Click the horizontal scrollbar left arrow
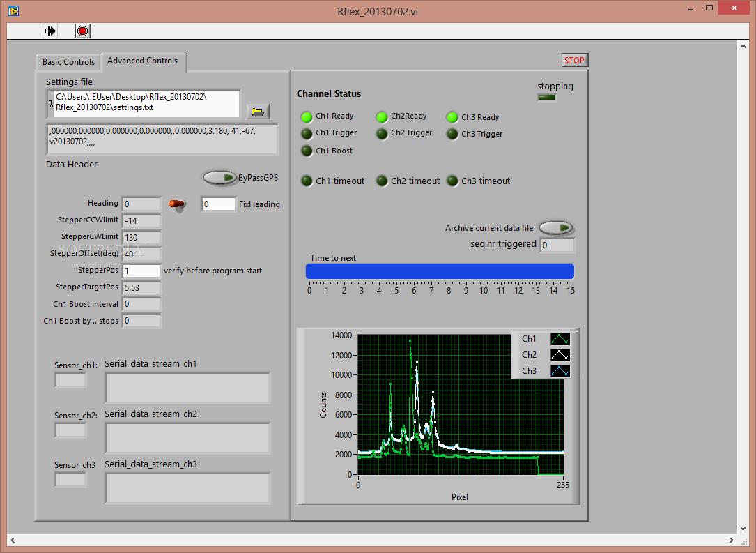756x553 pixels. (13, 540)
